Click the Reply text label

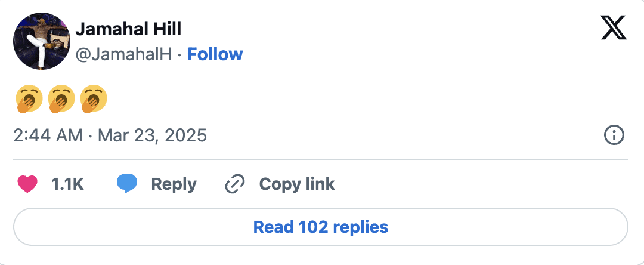174,184
